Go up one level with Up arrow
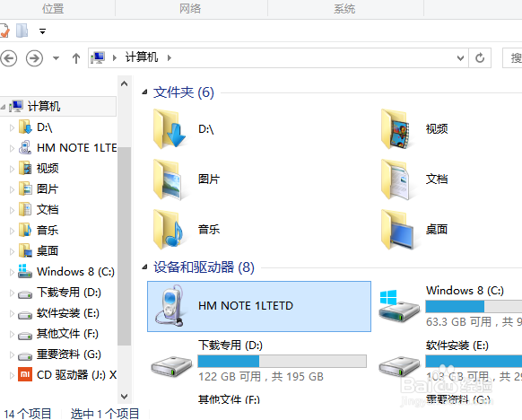This screenshot has height=420, width=522. click(76, 58)
